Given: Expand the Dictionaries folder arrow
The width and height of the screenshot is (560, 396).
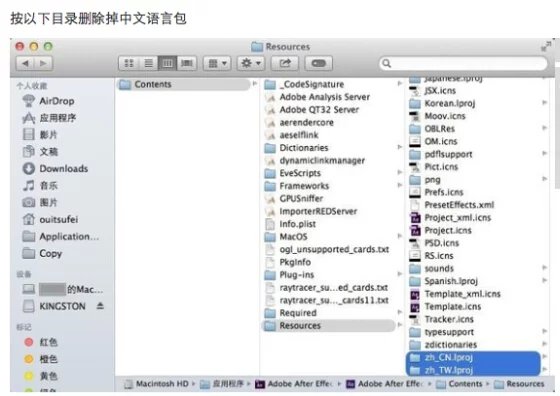Looking at the screenshot, I should point(400,147).
